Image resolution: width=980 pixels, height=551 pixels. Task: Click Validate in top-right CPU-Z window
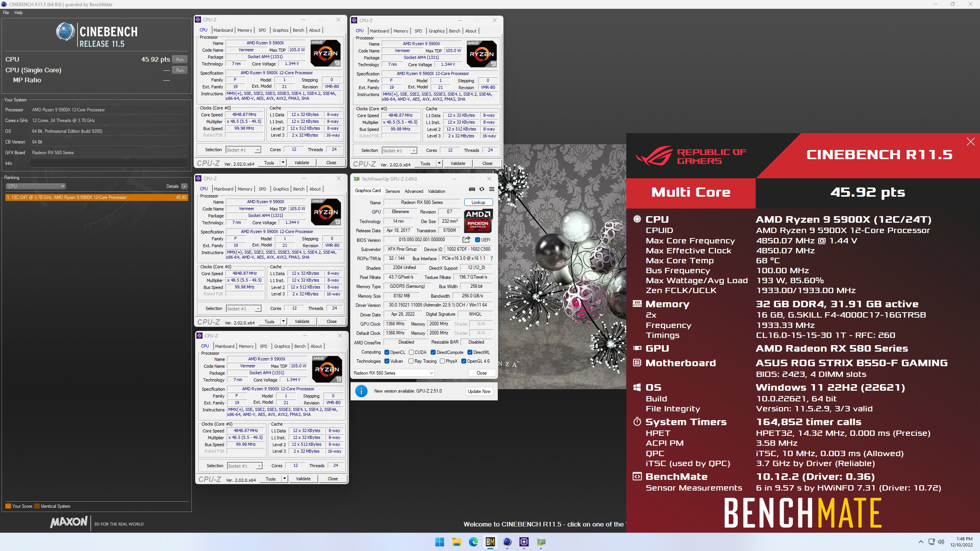click(x=458, y=163)
